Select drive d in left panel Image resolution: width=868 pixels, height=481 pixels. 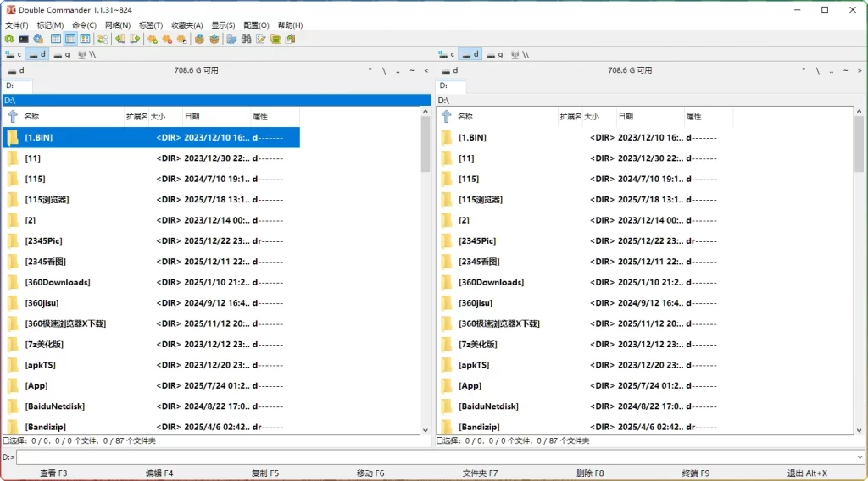click(x=37, y=54)
